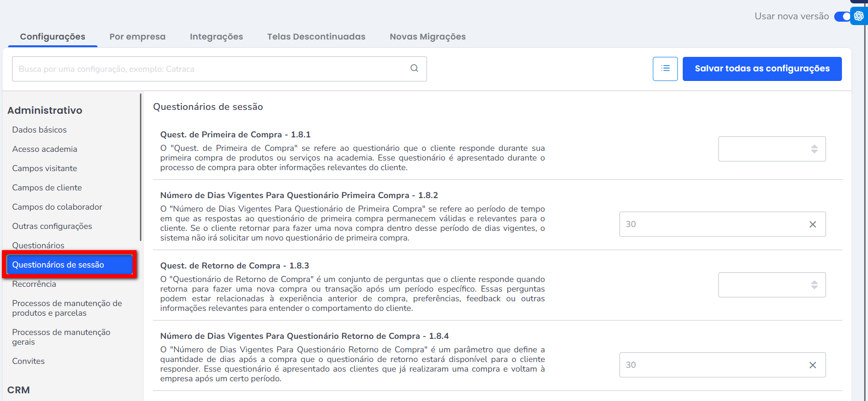The height and width of the screenshot is (401, 868).
Task: Clear the 1.8.4 days field with X
Action: click(x=813, y=365)
